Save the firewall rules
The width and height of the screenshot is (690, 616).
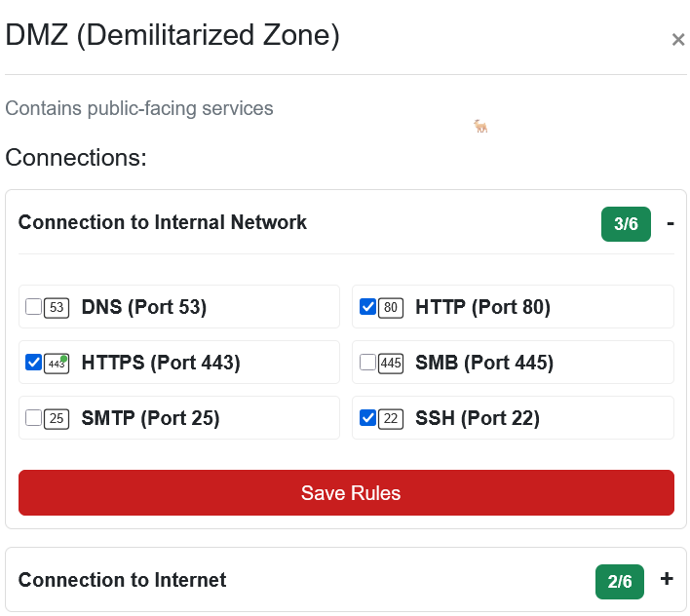346,493
